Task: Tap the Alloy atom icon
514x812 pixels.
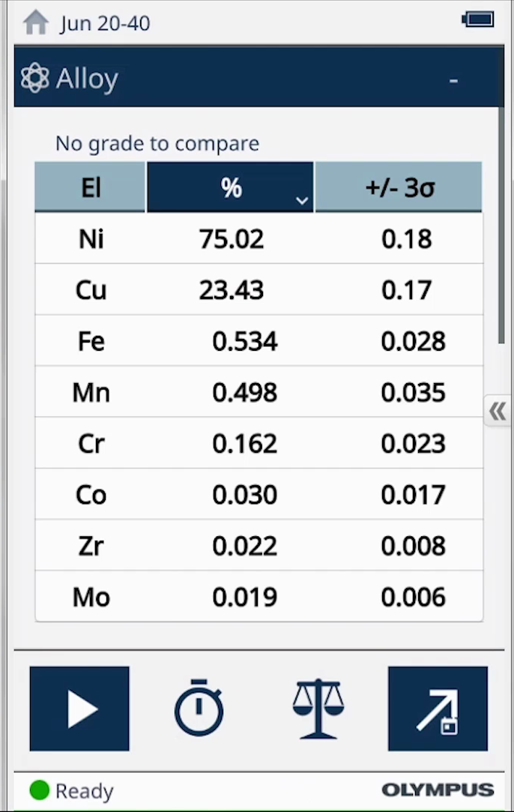Action: pyautogui.click(x=35, y=79)
